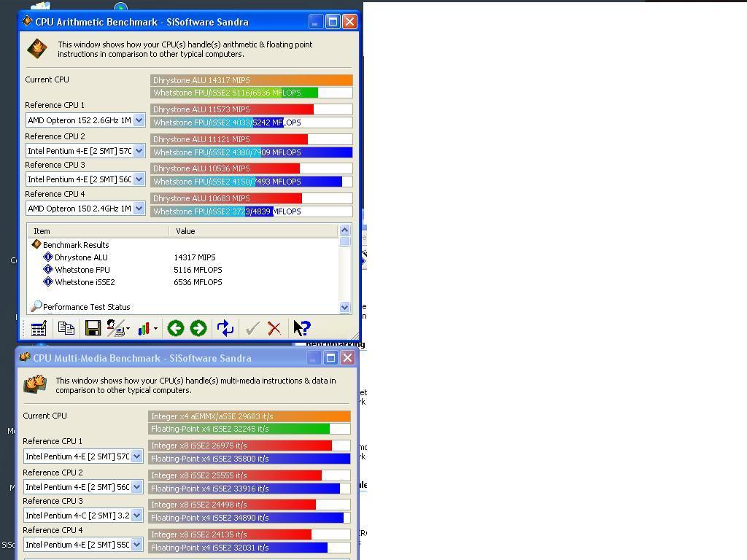Open Multi-Media Reference CPU 2 Pentium 4-E 560 dropdown

point(136,486)
